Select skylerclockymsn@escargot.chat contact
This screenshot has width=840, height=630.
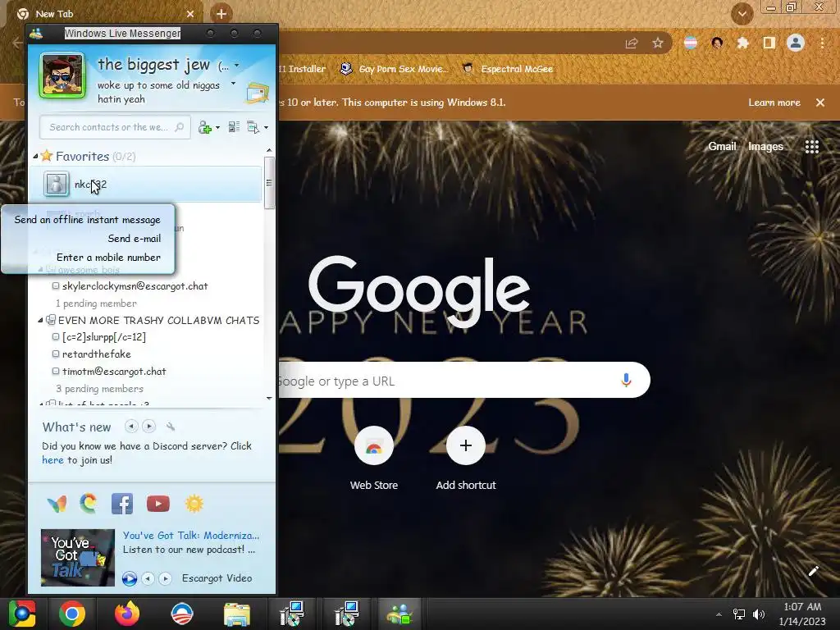click(x=135, y=286)
